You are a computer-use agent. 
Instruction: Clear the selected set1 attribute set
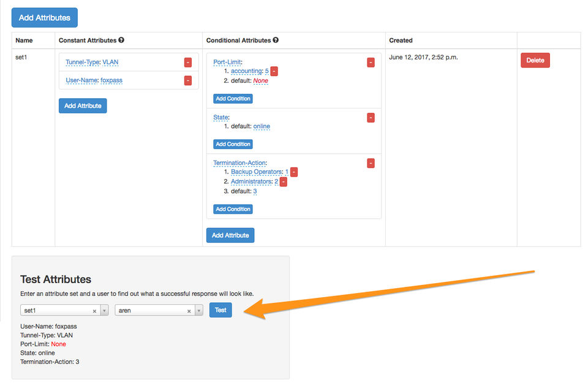pos(94,311)
